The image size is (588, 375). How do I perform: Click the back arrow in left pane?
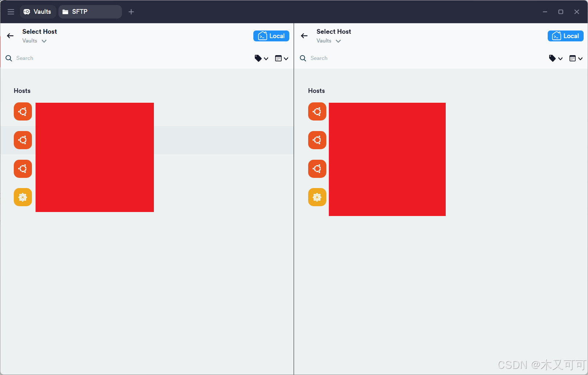[10, 36]
